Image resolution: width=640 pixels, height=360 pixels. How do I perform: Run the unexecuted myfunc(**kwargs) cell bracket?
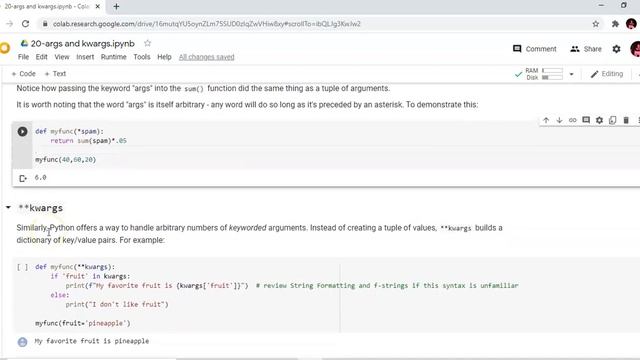click(x=22, y=267)
